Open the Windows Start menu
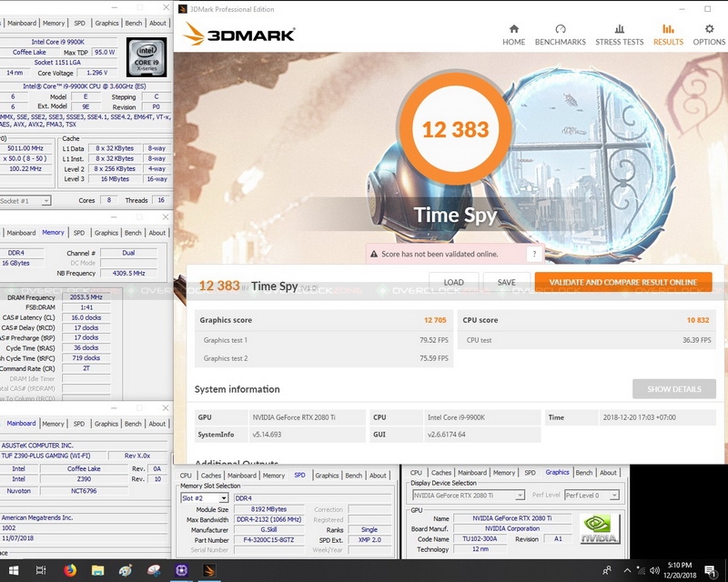Screen dimensions: 728x582 [13, 570]
